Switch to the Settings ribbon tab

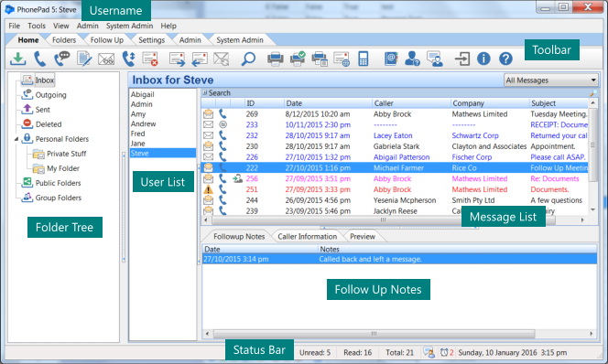click(x=152, y=40)
